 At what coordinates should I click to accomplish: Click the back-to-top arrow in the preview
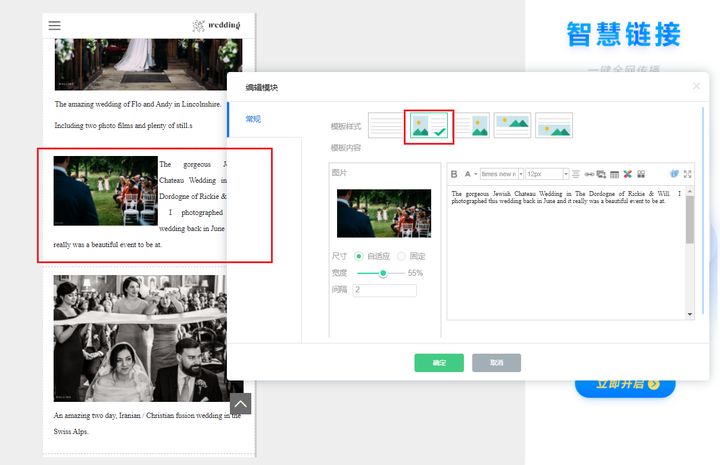coord(241,404)
